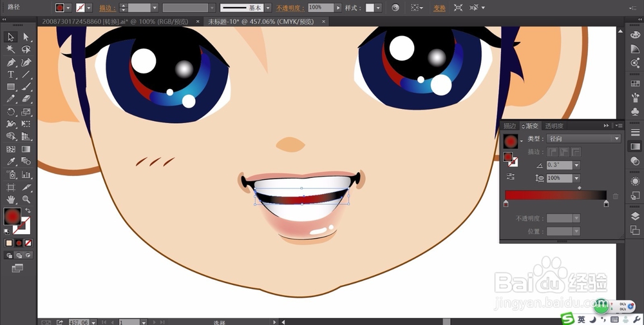644x325 pixels.
Task: Select the Line Segment tool
Action: [x=26, y=74]
